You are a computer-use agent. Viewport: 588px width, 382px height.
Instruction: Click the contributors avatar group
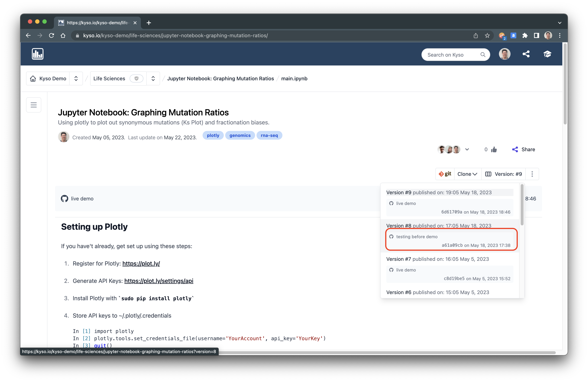449,150
